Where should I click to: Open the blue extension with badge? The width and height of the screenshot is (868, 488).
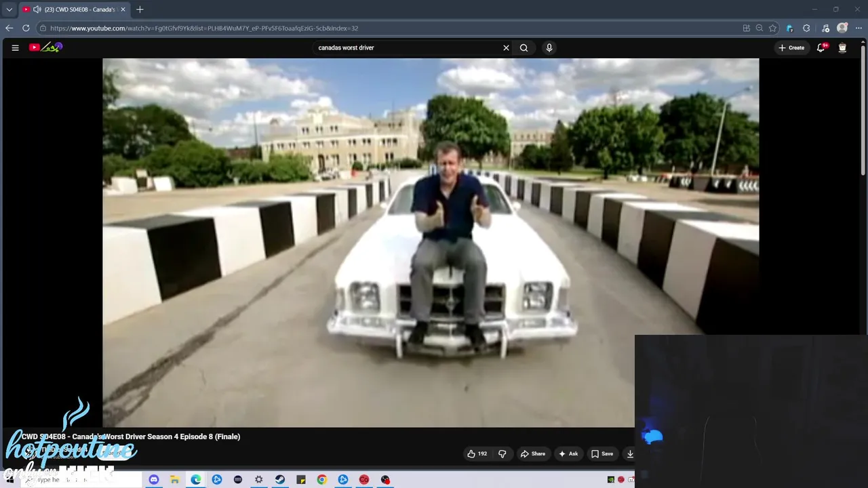click(790, 28)
